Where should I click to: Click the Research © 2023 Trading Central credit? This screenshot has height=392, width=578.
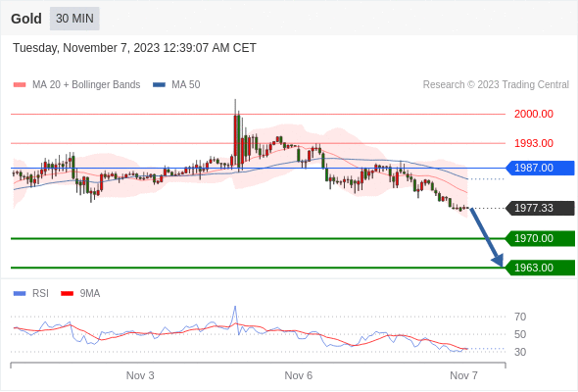pyautogui.click(x=496, y=85)
